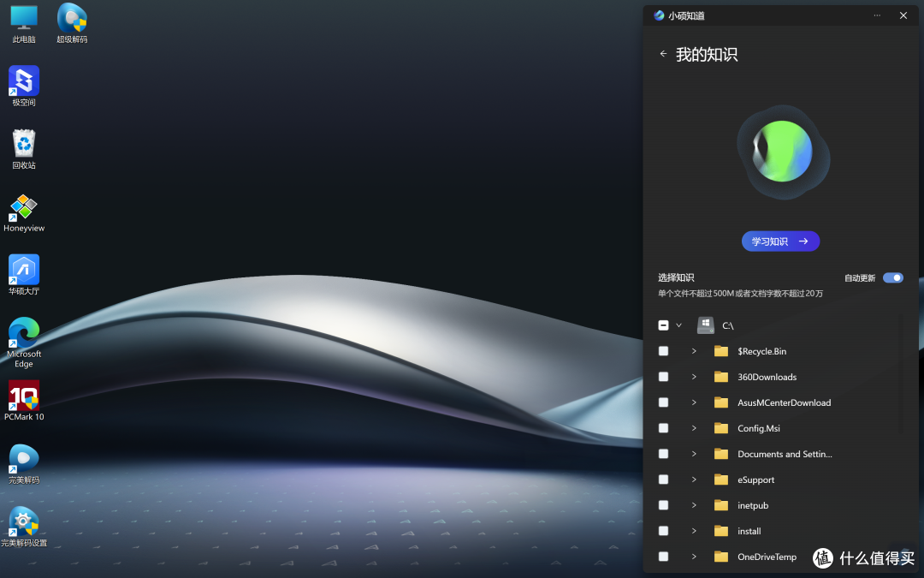Click the 360Downloads folder icon
This screenshot has height=578, width=924.
pyautogui.click(x=720, y=377)
